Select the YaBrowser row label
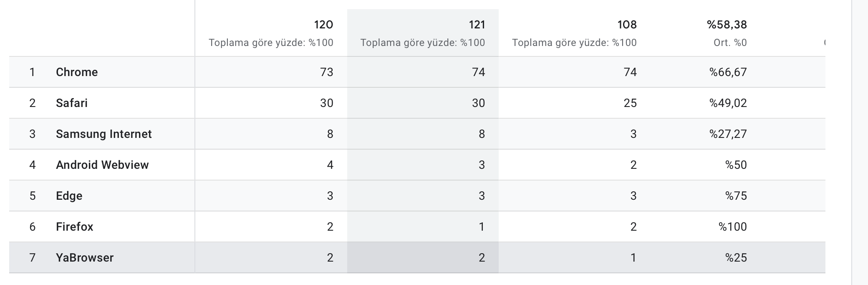This screenshot has width=868, height=285. point(85,257)
